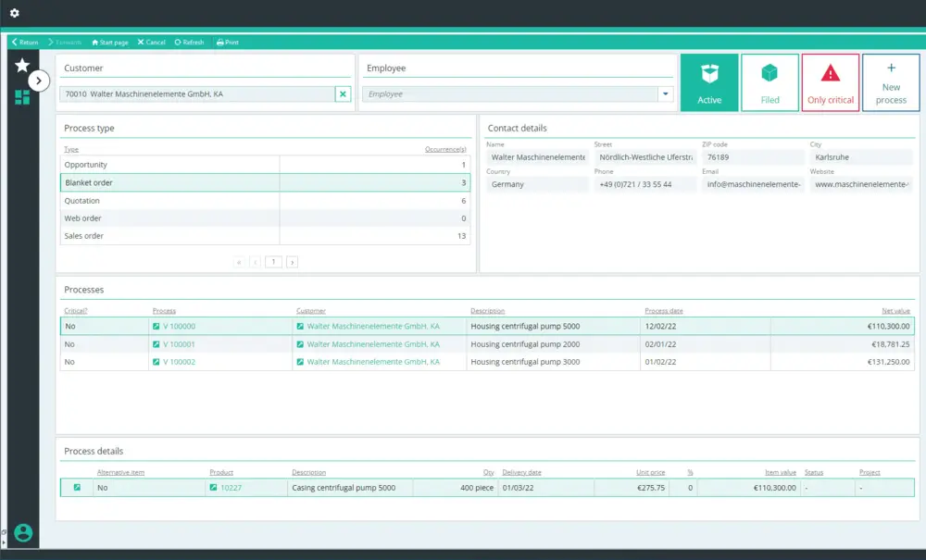Select the Blanket order row
The image size is (926, 560).
[x=265, y=183]
